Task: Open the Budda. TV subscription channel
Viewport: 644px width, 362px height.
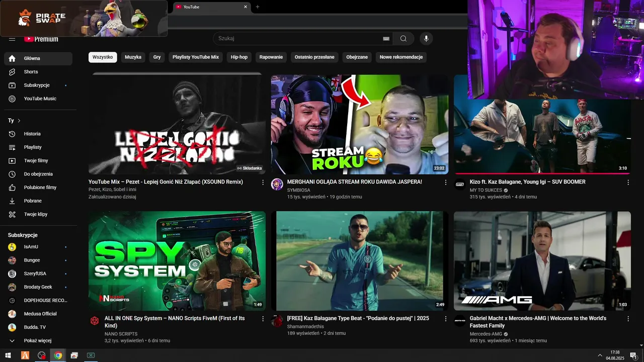Action: click(x=38, y=327)
